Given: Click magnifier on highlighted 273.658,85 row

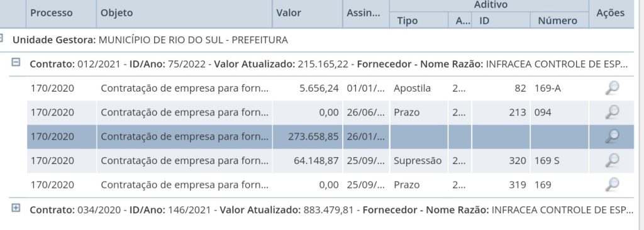Looking at the screenshot, I should (612, 136).
